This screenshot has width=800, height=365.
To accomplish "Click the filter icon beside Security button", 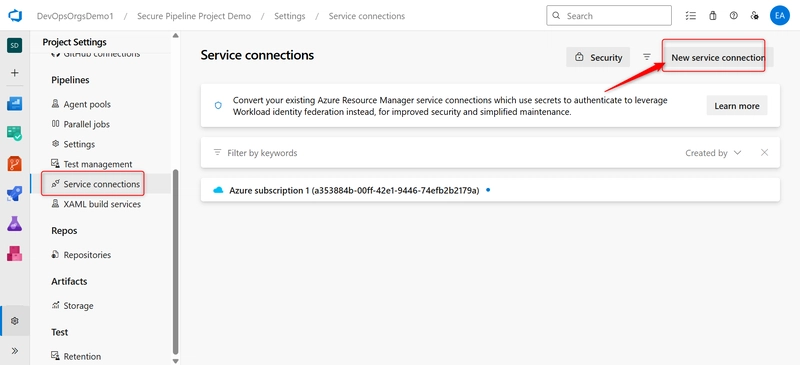I will [x=647, y=57].
